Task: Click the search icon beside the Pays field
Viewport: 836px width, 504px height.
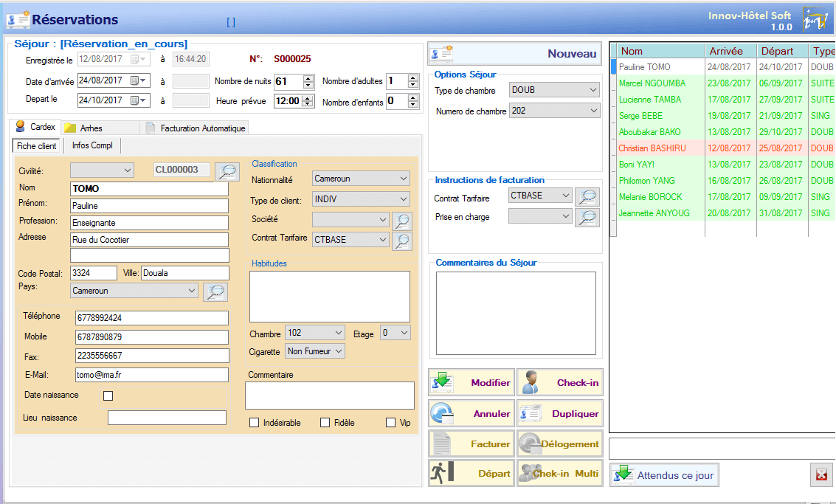Action: (x=215, y=291)
